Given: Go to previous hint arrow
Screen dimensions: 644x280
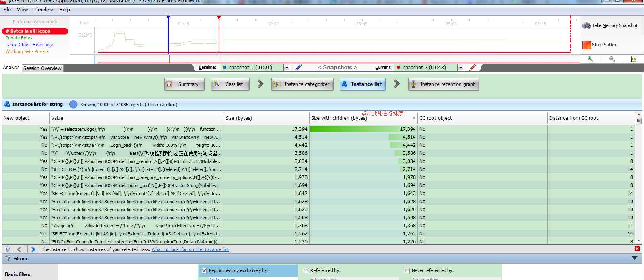Looking at the screenshot, I should click(19, 249).
